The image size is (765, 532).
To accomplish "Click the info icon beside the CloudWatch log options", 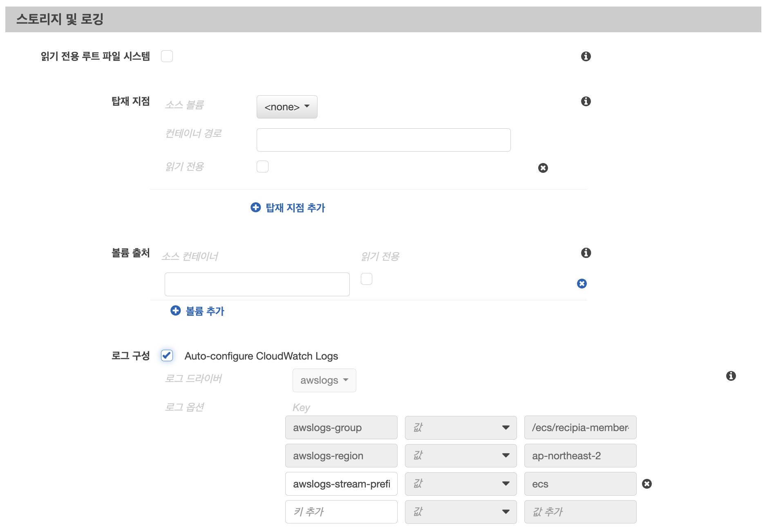I will 731,376.
